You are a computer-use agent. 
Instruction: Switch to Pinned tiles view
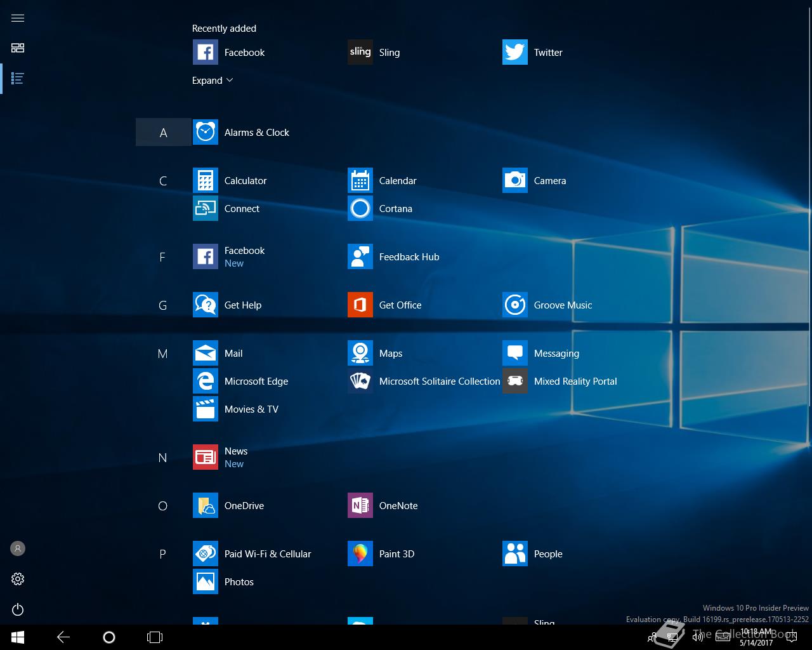18,48
